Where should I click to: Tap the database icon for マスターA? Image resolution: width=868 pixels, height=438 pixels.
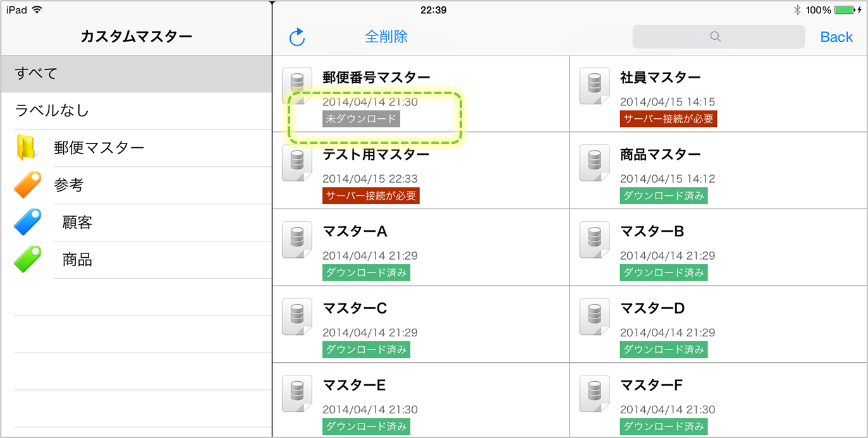coord(297,240)
